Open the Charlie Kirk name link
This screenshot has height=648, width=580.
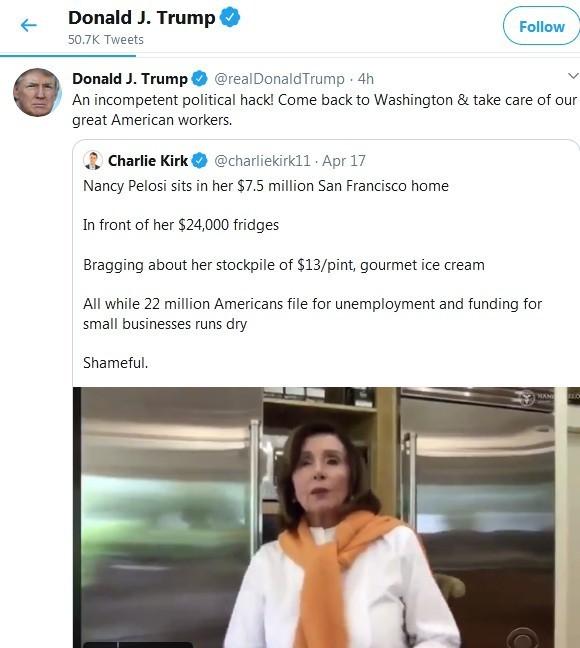(x=148, y=160)
